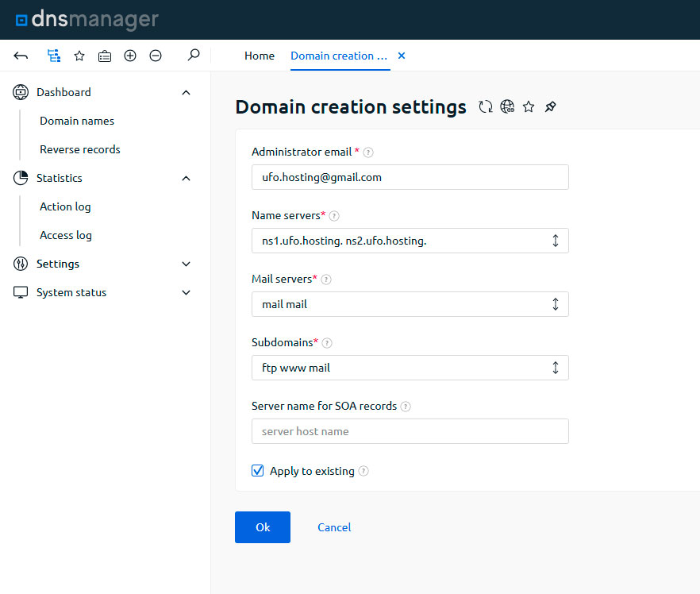Click the Cancel link
This screenshot has width=700, height=594.
(334, 527)
